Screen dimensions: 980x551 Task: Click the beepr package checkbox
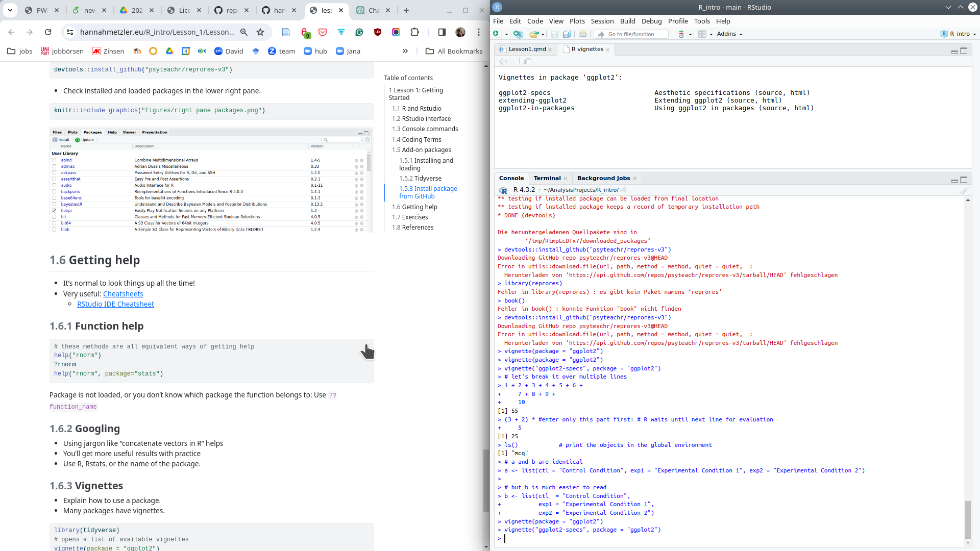pyautogui.click(x=54, y=211)
